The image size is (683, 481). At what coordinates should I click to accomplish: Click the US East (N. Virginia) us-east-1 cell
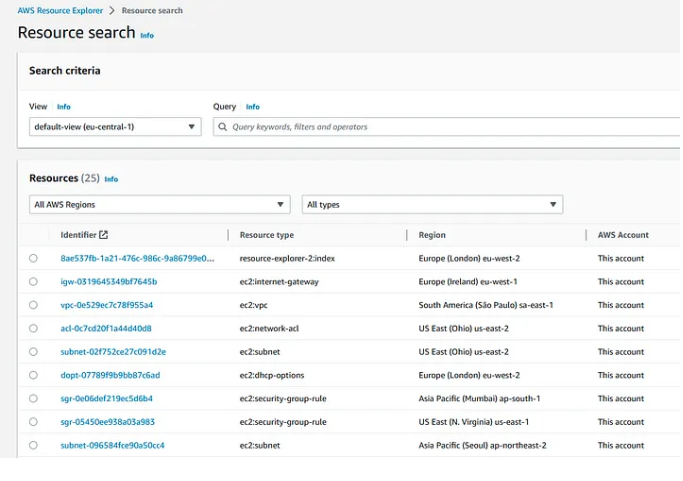click(473, 422)
